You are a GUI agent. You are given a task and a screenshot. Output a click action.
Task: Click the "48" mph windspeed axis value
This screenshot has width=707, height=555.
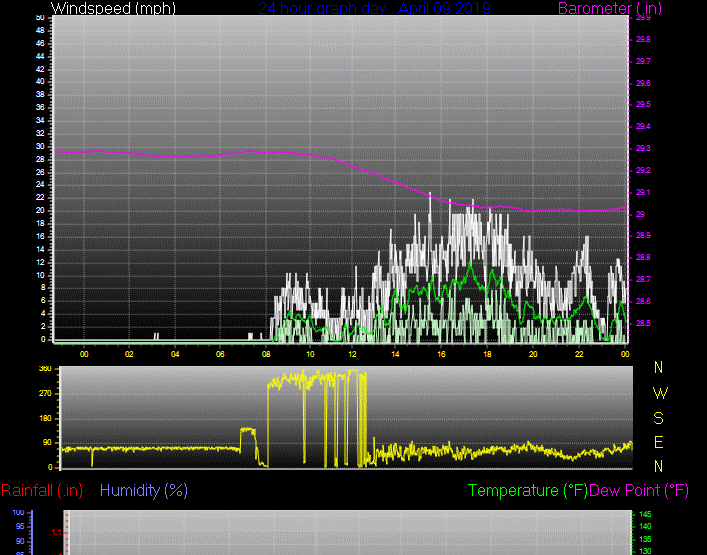[x=40, y=30]
